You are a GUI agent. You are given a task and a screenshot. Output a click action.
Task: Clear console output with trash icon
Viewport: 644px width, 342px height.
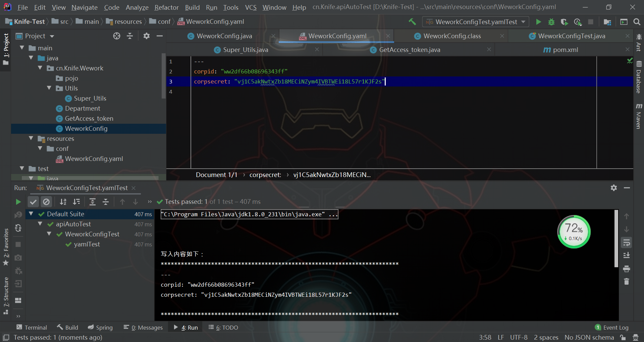tap(626, 282)
